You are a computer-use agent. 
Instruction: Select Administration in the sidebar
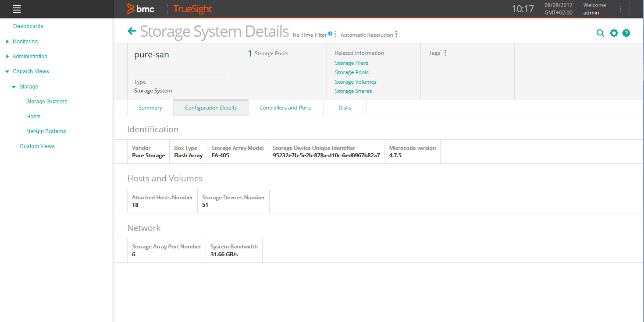[30, 57]
